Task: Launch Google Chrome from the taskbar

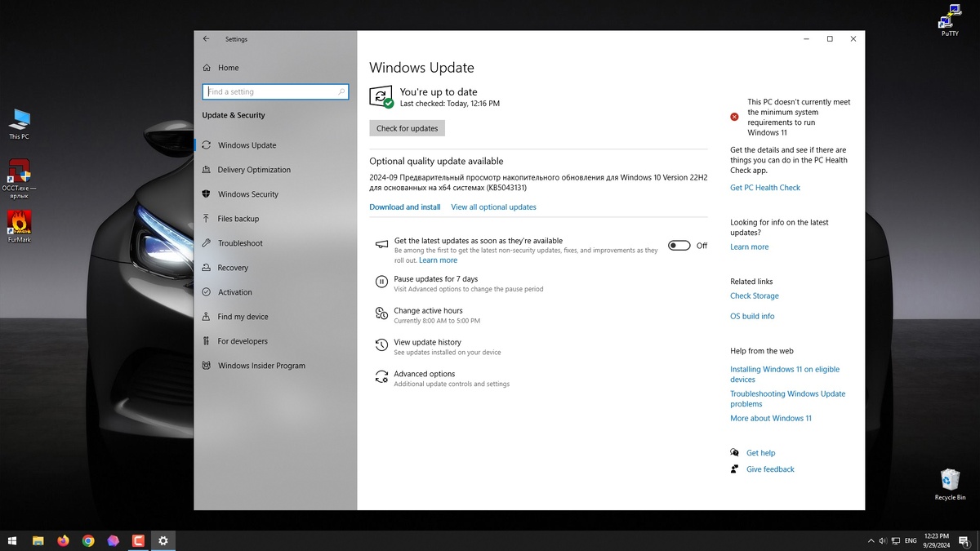Action: pyautogui.click(x=88, y=540)
